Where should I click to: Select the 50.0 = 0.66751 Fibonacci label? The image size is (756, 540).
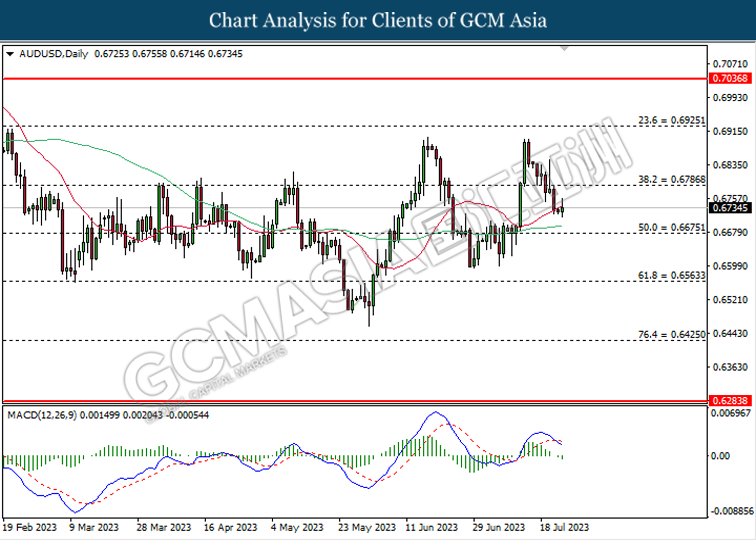[x=672, y=227]
